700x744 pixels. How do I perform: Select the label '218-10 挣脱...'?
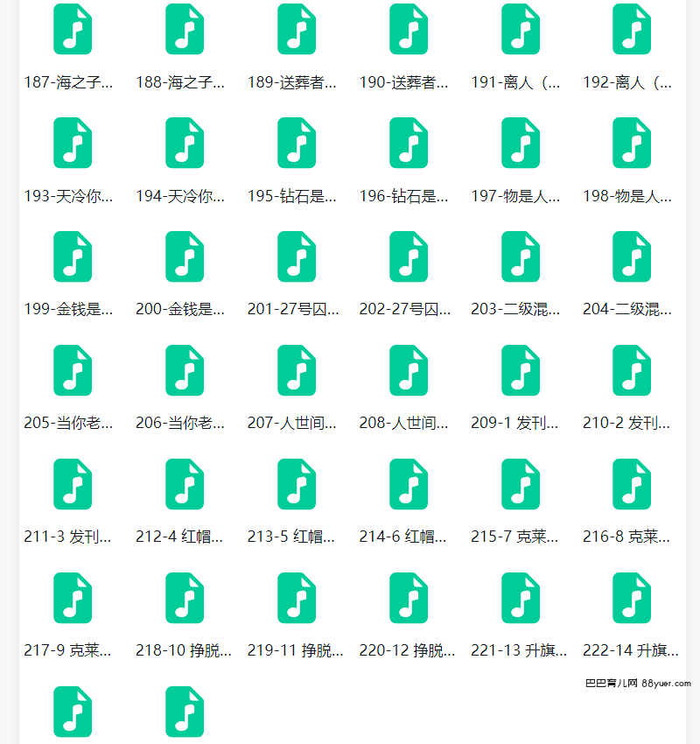click(184, 650)
